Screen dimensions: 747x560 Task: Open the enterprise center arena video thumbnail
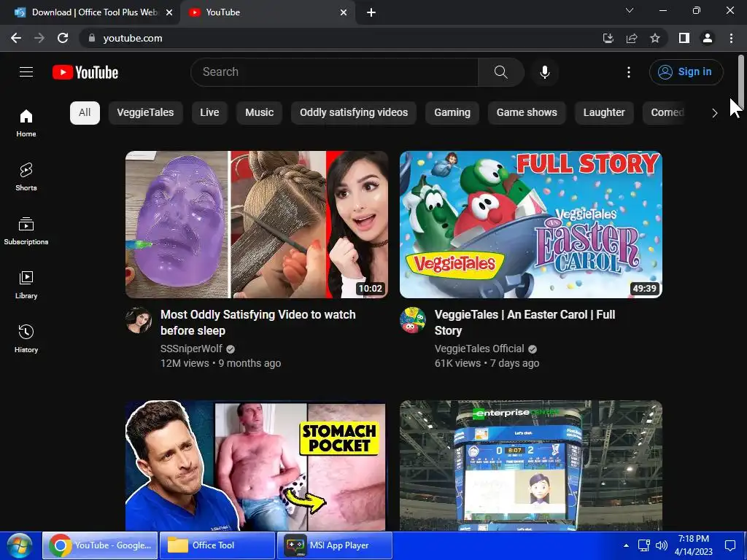531,466
